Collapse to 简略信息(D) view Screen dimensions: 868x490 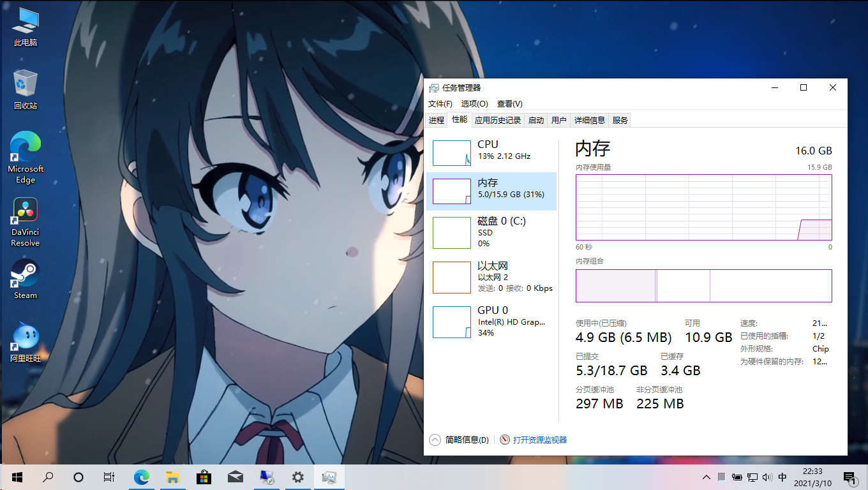pyautogui.click(x=460, y=440)
